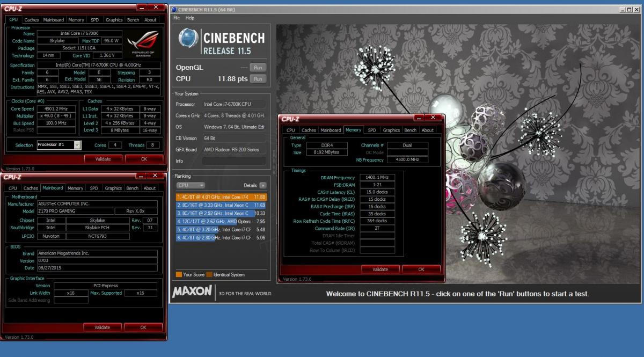Click the brown Identical System legend swatch
This screenshot has width=644, height=357.
coord(209,274)
